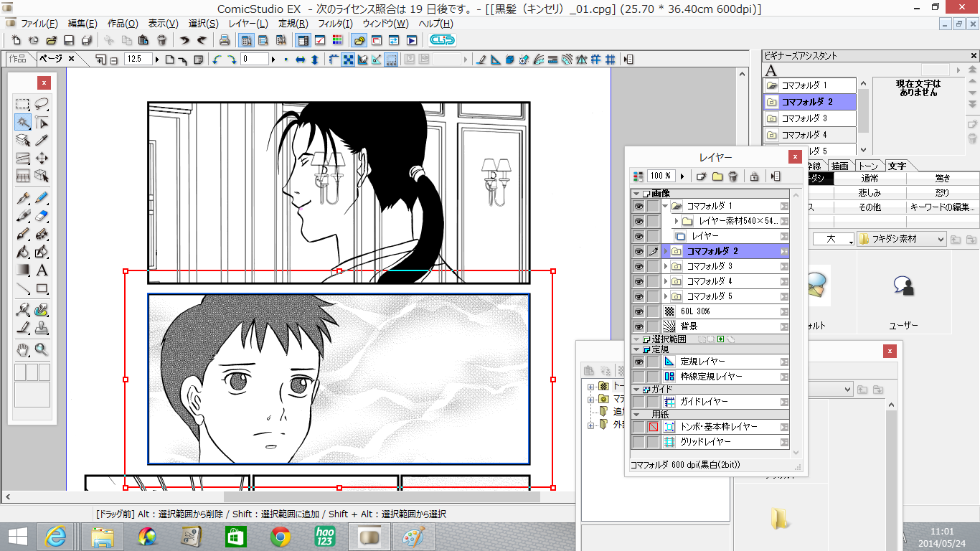The height and width of the screenshot is (551, 980).
Task: Collapse the 定規 section header
Action: (636, 349)
